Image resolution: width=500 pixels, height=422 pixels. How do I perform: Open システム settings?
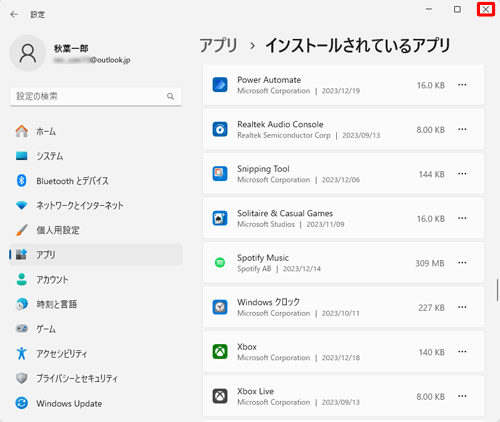pos(96,156)
